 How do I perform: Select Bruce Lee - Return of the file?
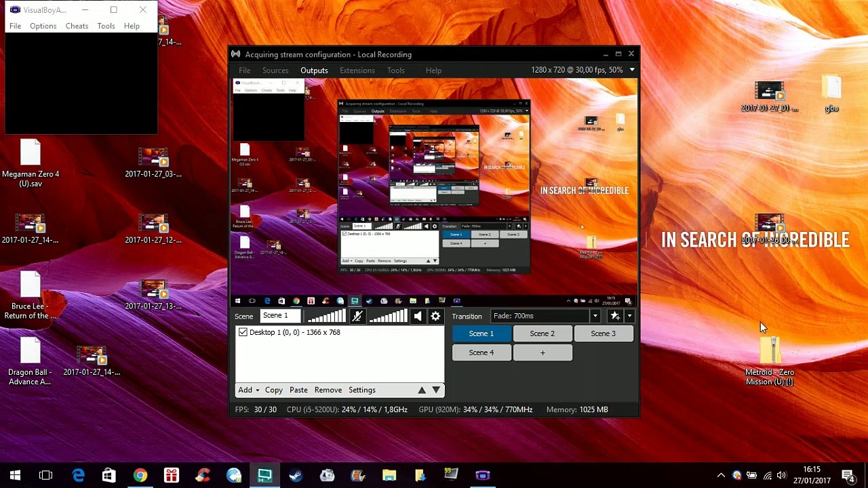(x=31, y=296)
